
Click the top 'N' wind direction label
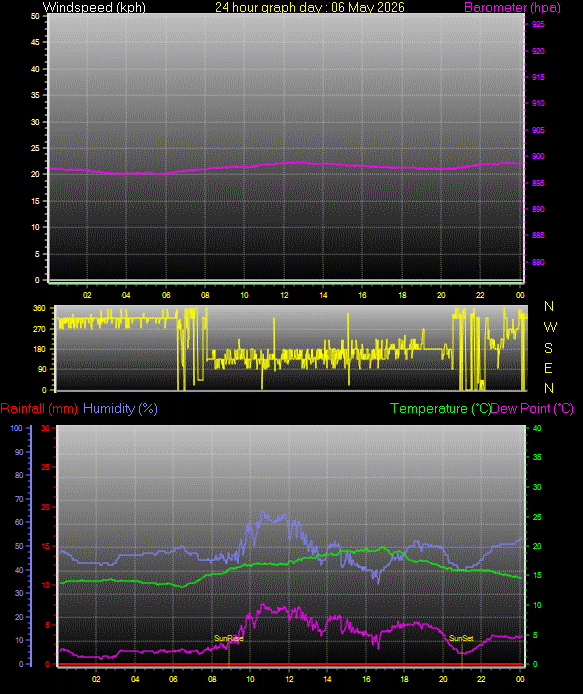click(549, 306)
